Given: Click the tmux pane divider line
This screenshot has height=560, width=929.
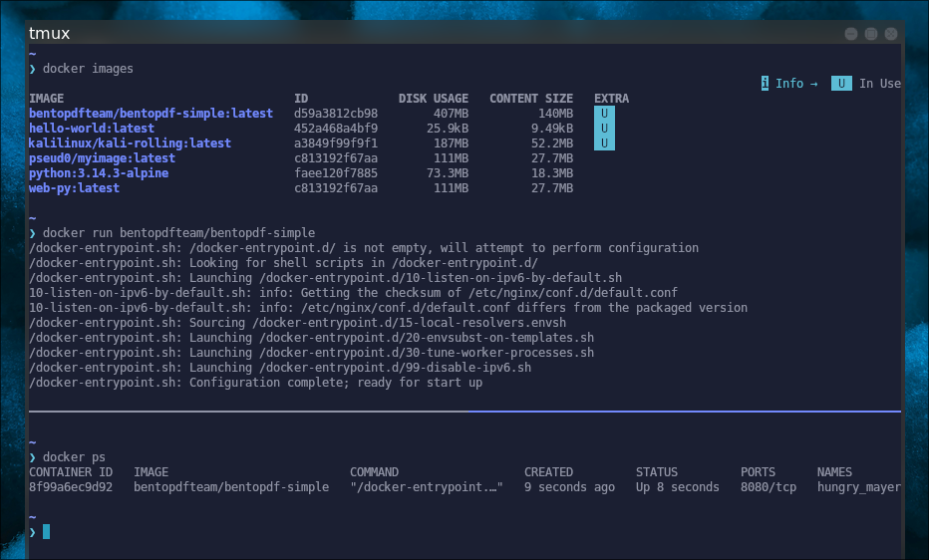Looking at the screenshot, I should pos(464,411).
